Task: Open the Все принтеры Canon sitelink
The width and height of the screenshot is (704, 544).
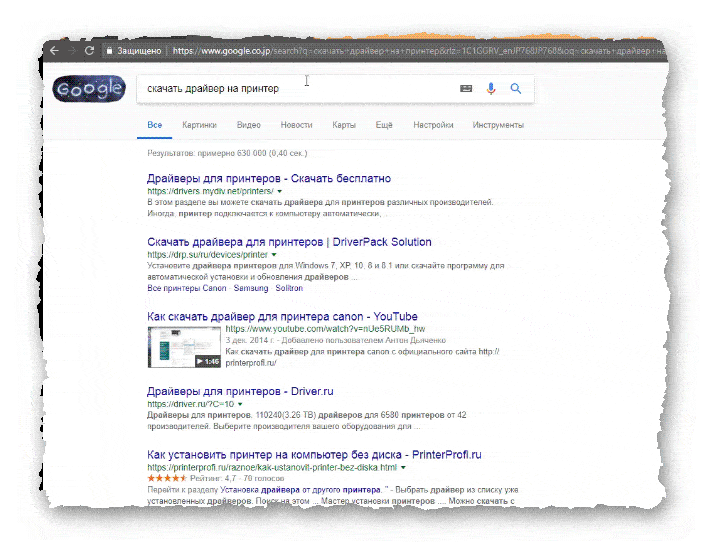Action: 187,288
